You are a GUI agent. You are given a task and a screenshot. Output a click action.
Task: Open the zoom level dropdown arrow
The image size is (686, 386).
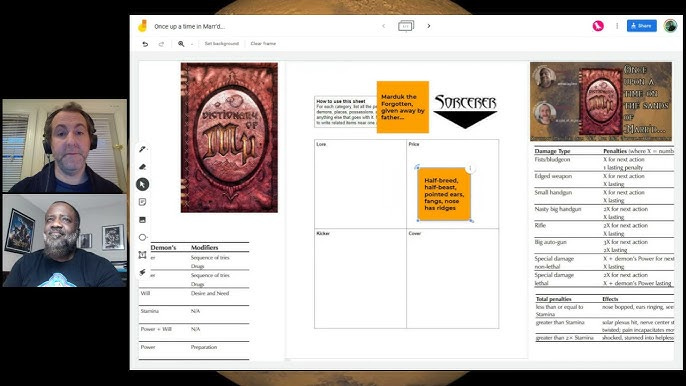(192, 44)
